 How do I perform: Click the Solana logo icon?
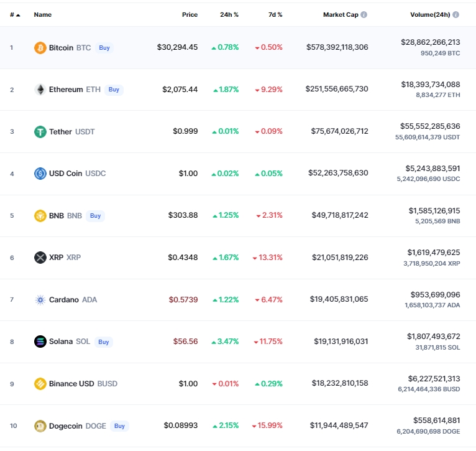click(40, 342)
